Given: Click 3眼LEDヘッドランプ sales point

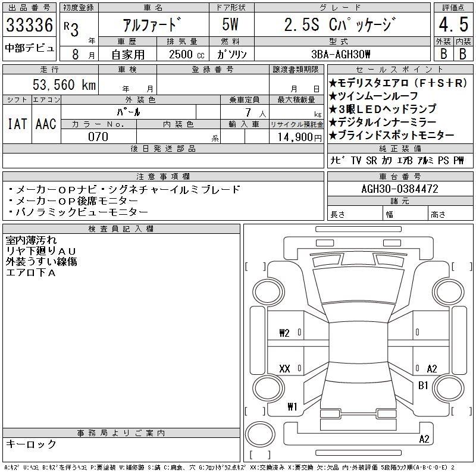Looking at the screenshot, I should 383,109.
